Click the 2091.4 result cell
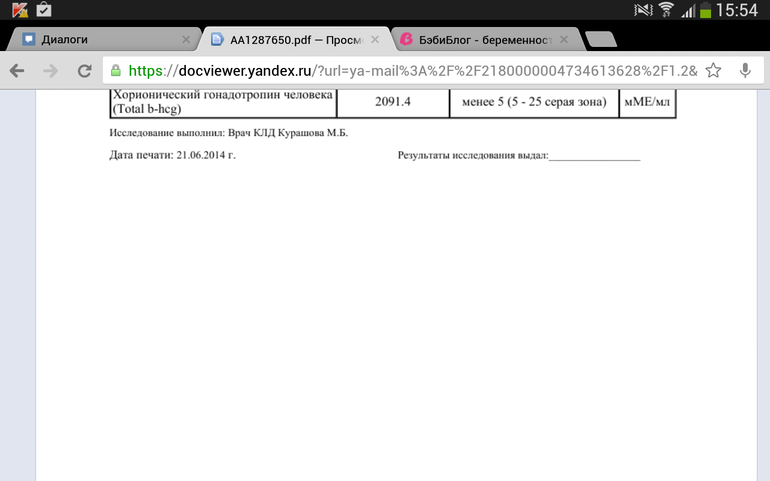 pos(393,102)
